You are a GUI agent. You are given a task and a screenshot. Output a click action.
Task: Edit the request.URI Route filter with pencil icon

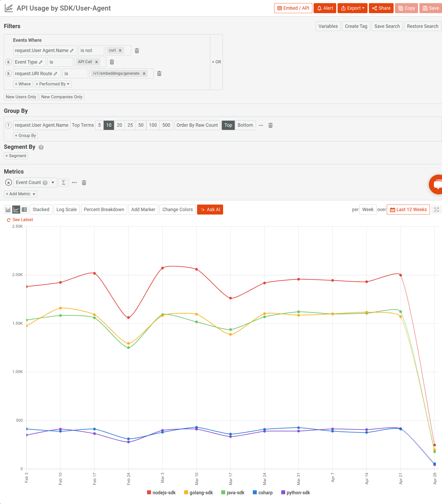click(56, 74)
